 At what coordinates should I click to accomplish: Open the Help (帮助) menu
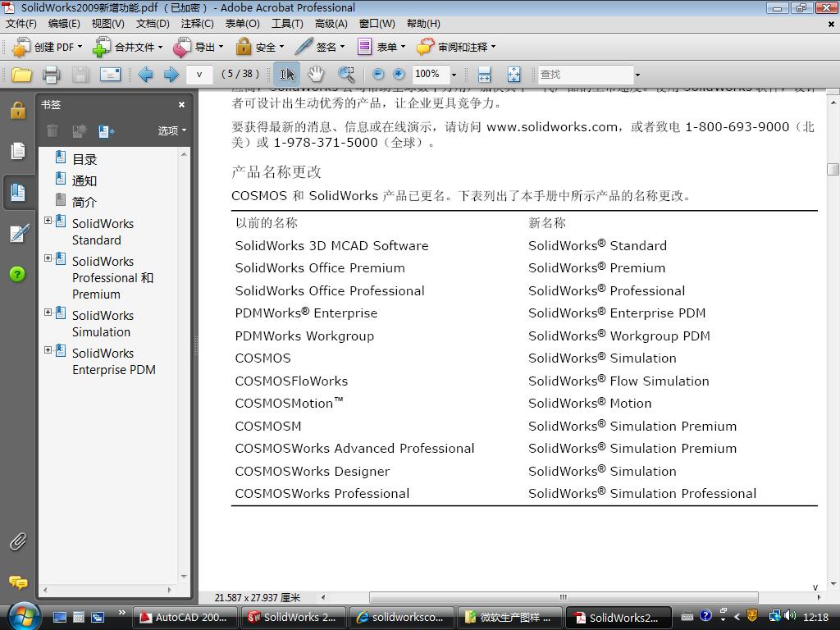point(423,24)
